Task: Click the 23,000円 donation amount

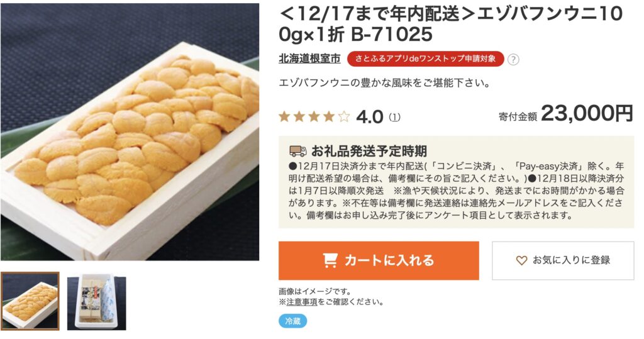Action: tap(587, 113)
